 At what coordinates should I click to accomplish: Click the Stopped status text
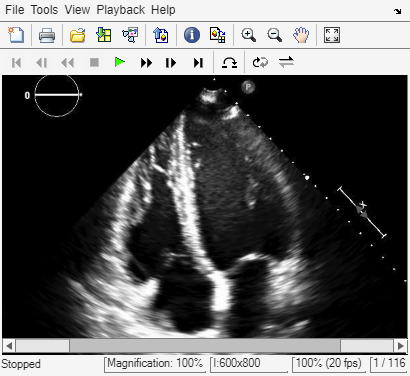(x=21, y=364)
